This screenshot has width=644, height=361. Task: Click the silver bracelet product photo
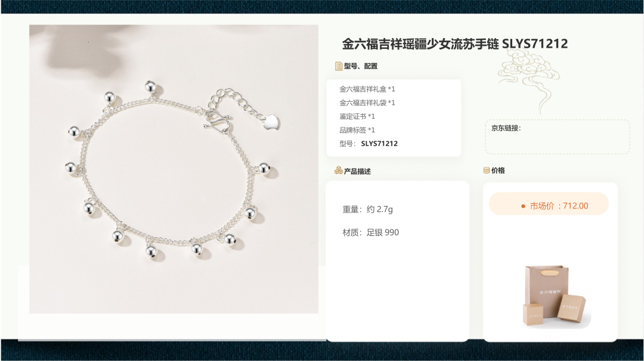pos(174,169)
